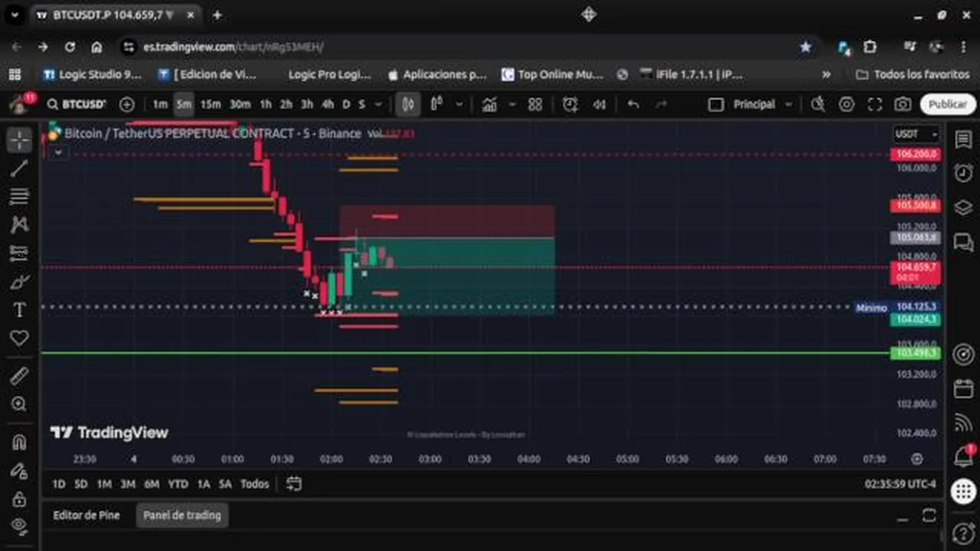
Task: Open the time axis settings gear
Action: [x=917, y=458]
